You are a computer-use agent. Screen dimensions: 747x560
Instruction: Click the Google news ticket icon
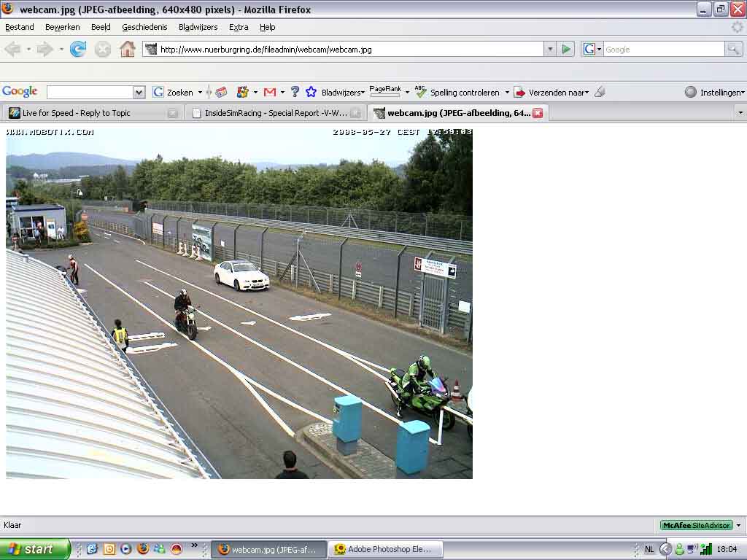(x=221, y=92)
